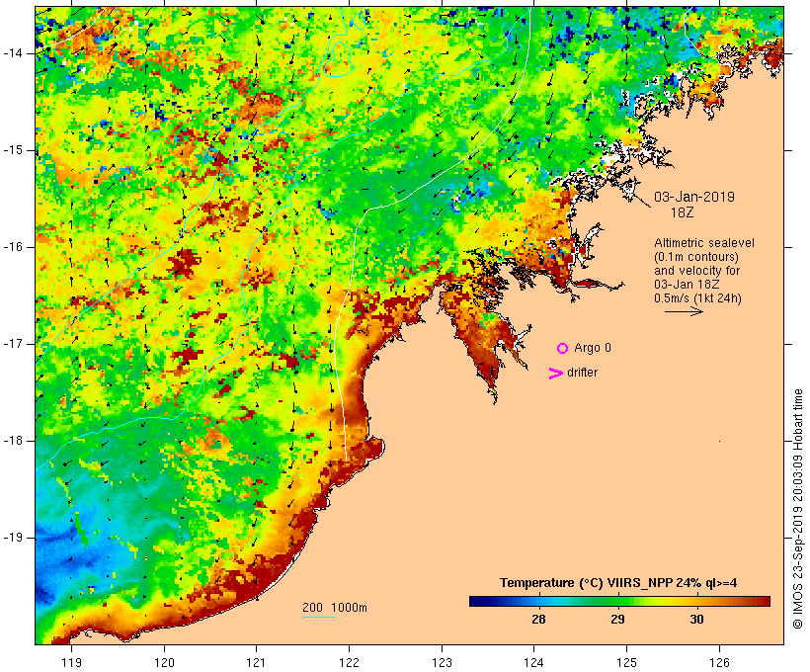The image size is (810, 672).
Task: Click the colorbar tick value 29
Action: (617, 620)
